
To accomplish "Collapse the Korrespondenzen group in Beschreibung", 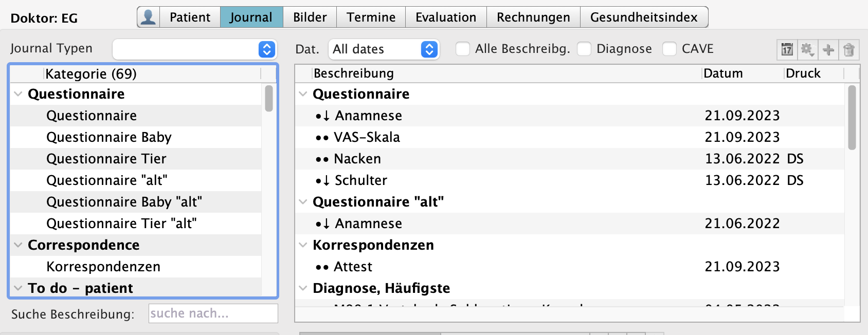I will (x=303, y=245).
